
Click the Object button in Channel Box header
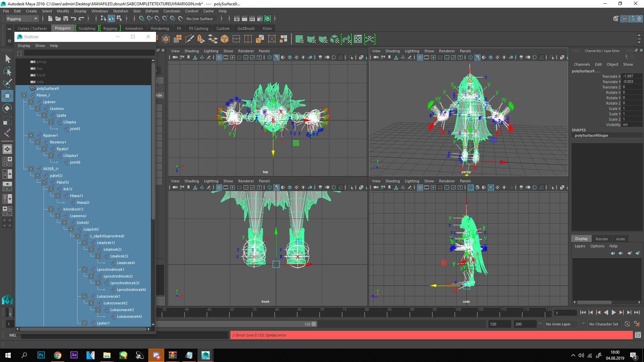(x=612, y=64)
